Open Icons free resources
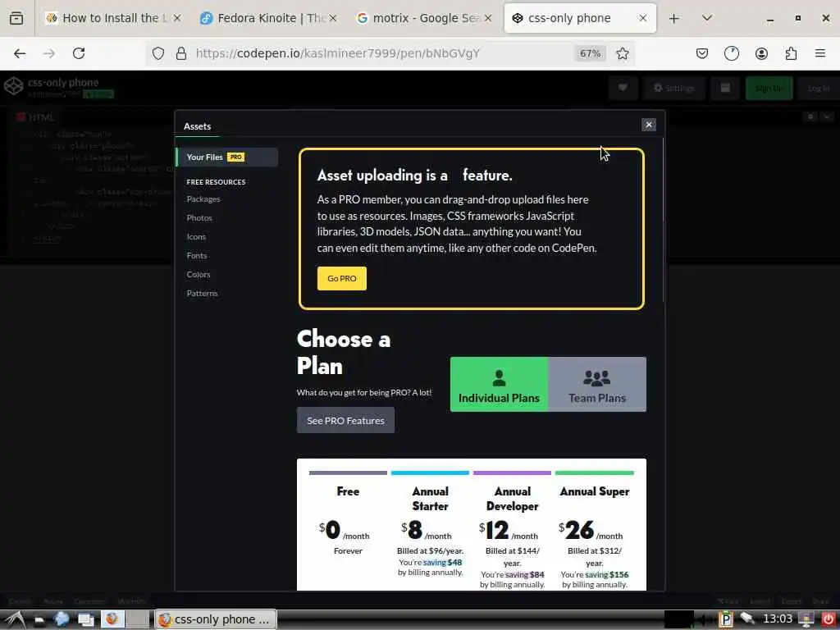Image resolution: width=840 pixels, height=630 pixels. tap(196, 237)
